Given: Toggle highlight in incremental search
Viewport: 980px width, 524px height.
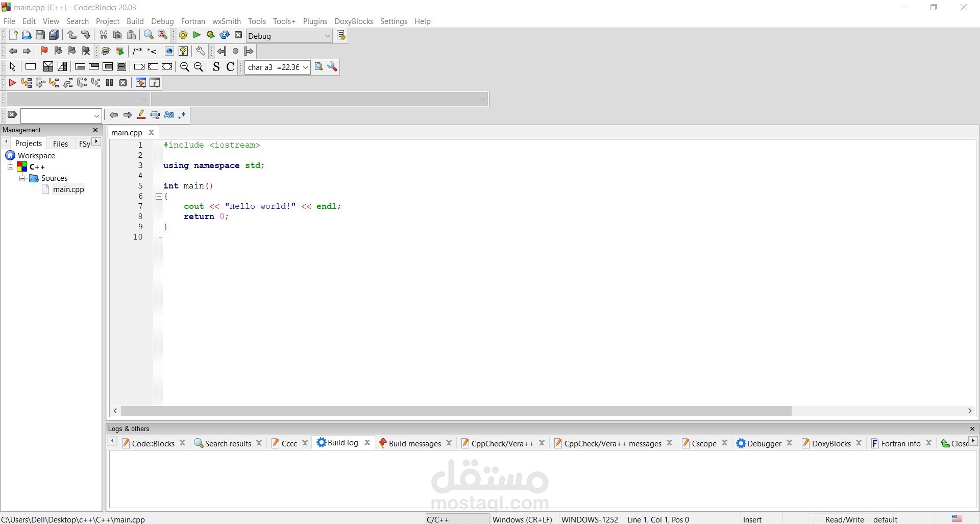Looking at the screenshot, I should [x=141, y=115].
